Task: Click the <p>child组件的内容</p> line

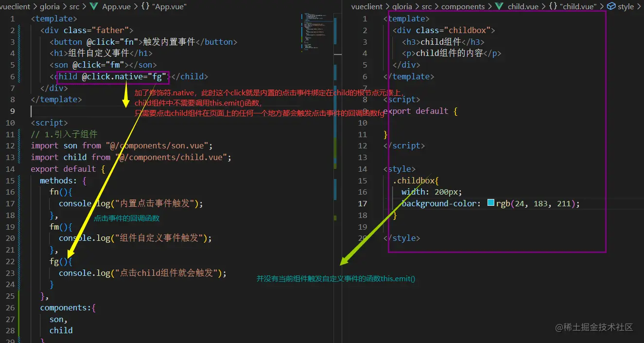Action: 452,53
